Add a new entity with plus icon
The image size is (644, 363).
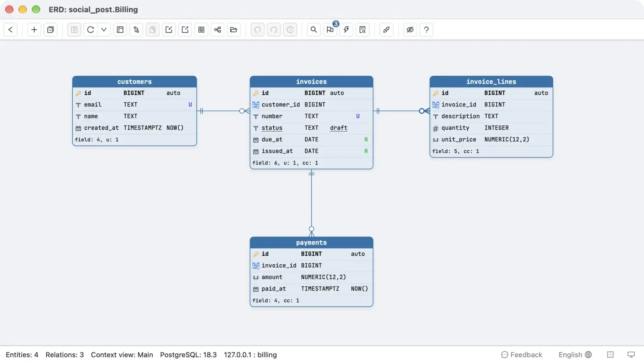click(x=34, y=29)
